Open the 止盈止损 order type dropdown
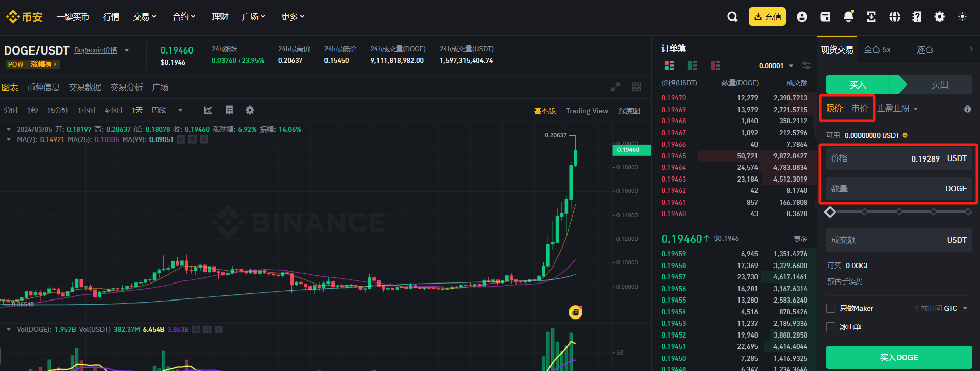 tap(898, 109)
